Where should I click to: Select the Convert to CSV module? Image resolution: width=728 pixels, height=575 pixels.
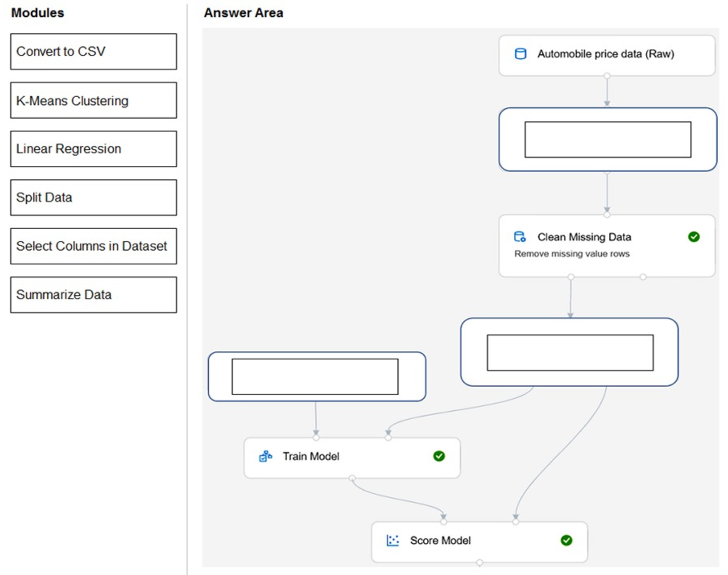93,52
